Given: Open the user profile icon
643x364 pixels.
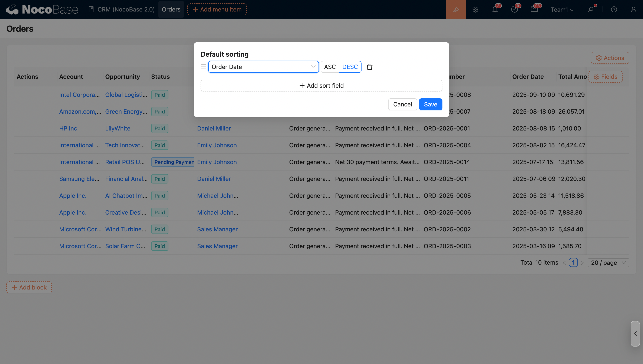Looking at the screenshot, I should click(633, 10).
